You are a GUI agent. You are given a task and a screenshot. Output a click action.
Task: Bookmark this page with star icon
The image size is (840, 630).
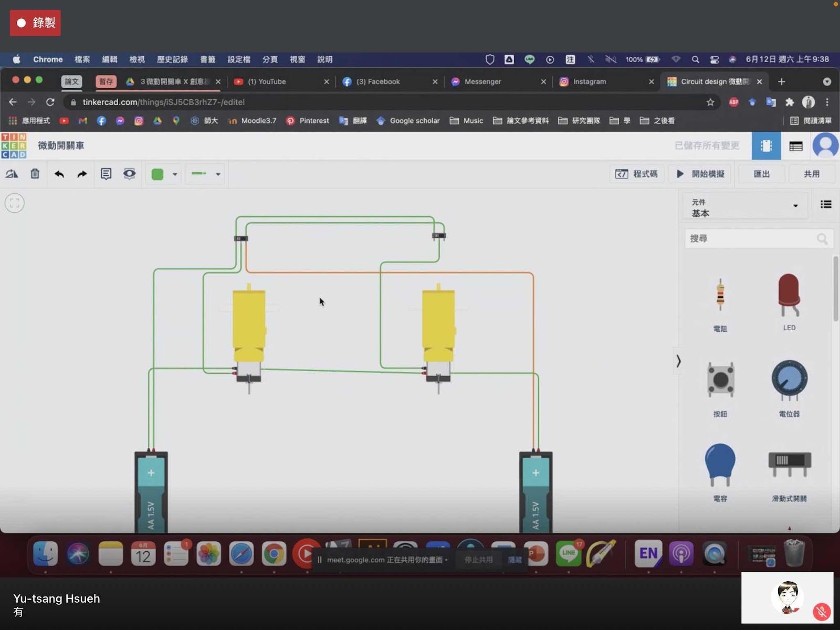(x=710, y=102)
